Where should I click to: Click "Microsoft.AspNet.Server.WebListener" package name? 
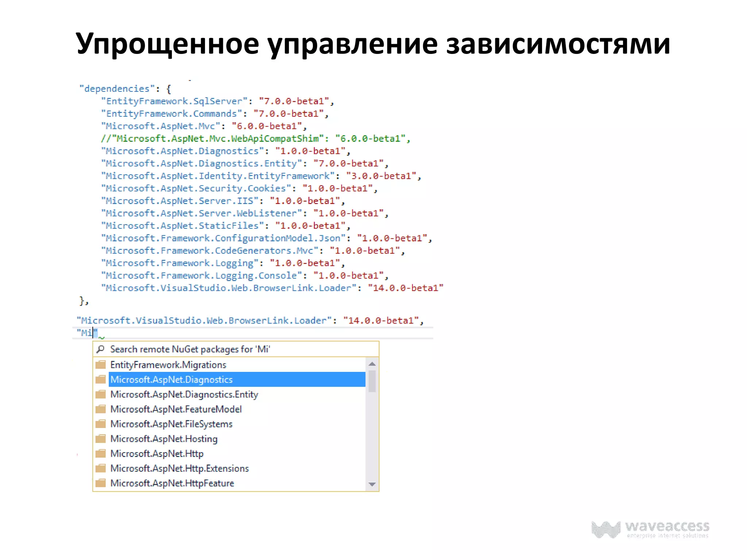[x=201, y=213]
